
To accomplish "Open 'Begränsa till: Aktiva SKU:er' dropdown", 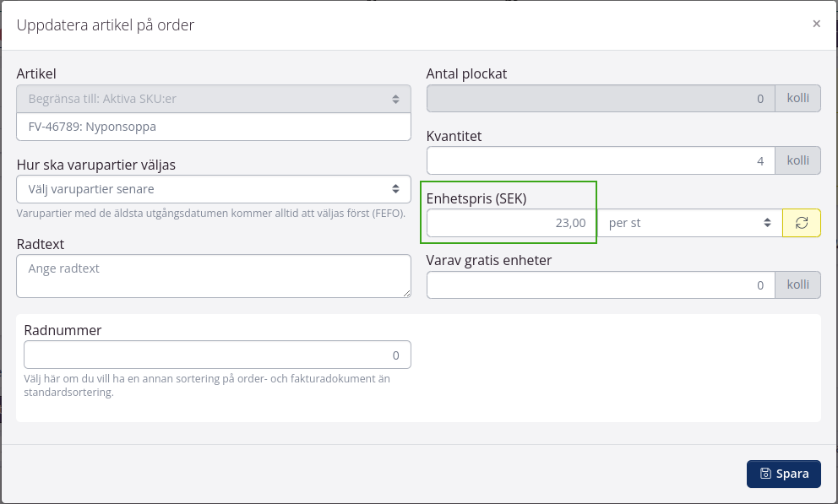I will 214,99.
